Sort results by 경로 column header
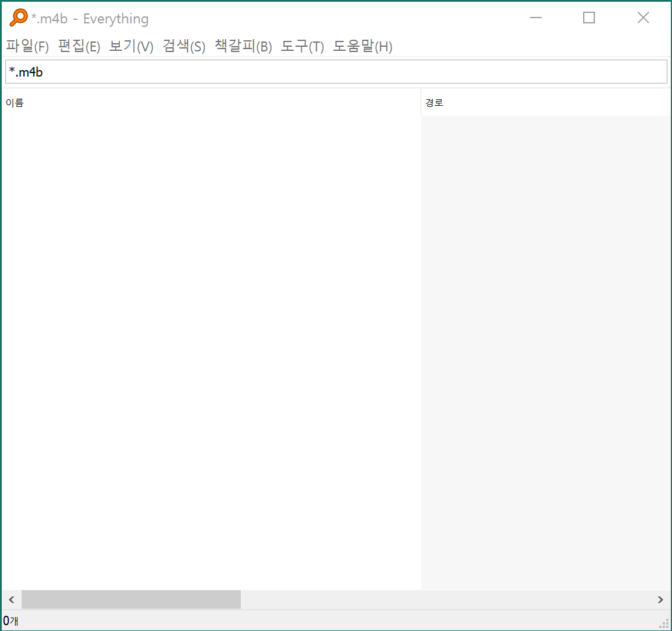Image resolution: width=672 pixels, height=631 pixels. [x=546, y=102]
